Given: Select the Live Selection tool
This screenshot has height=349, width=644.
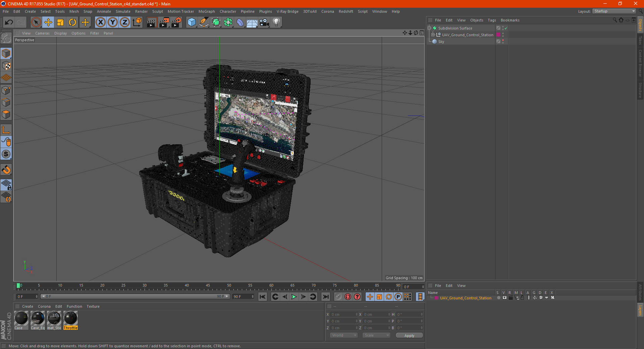Looking at the screenshot, I should pyautogui.click(x=36, y=22).
